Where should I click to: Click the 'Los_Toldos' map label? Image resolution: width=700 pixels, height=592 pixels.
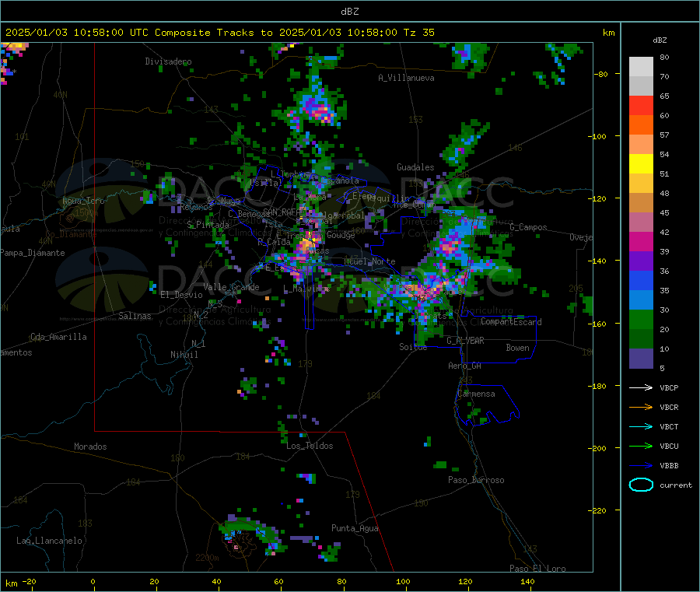pyautogui.click(x=310, y=446)
